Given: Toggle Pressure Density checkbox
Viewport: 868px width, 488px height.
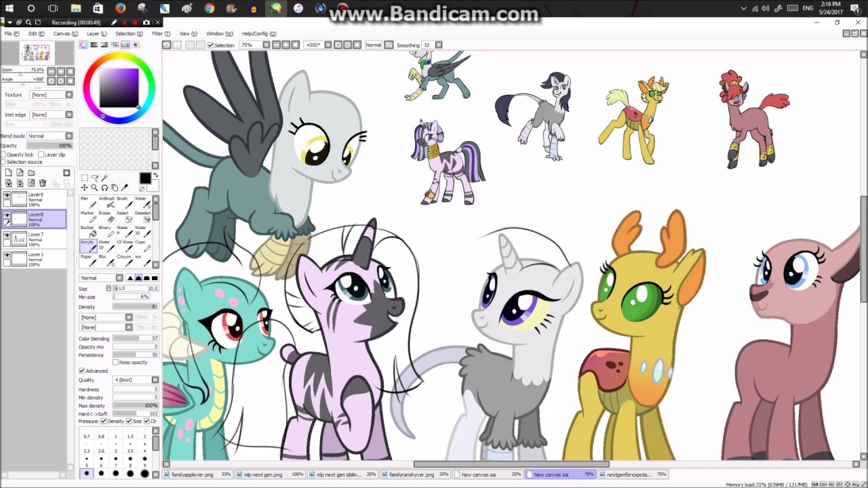Looking at the screenshot, I should point(103,422).
